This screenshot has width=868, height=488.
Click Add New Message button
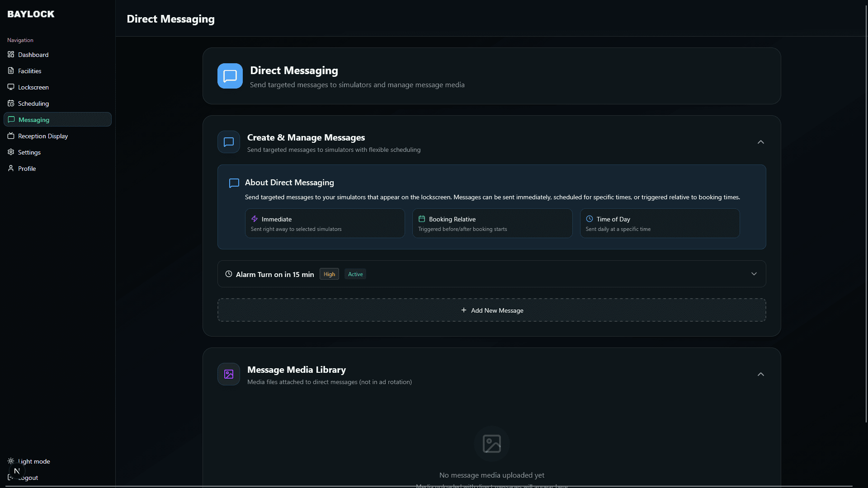click(492, 310)
